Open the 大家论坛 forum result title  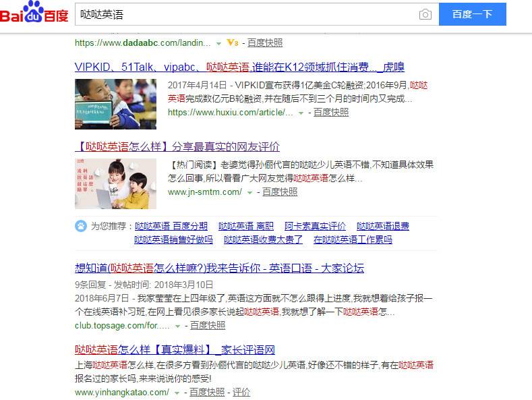click(219, 268)
